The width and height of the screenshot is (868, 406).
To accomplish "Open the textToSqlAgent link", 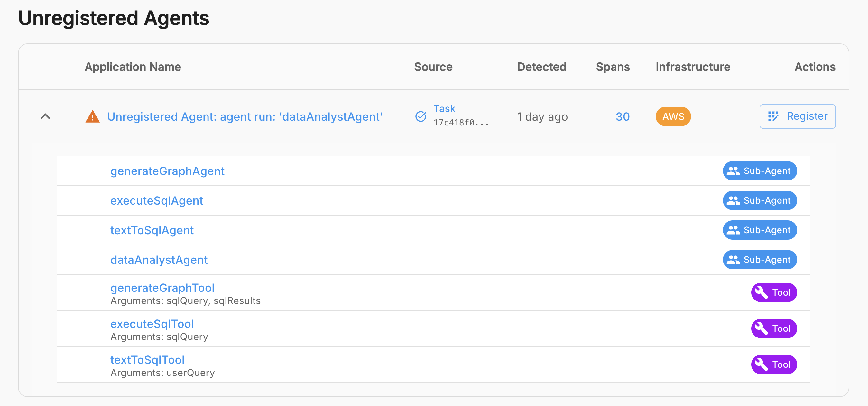I will point(152,230).
